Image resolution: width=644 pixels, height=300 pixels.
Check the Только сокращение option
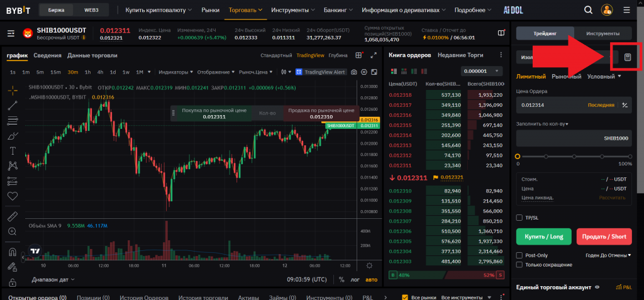(x=519, y=265)
